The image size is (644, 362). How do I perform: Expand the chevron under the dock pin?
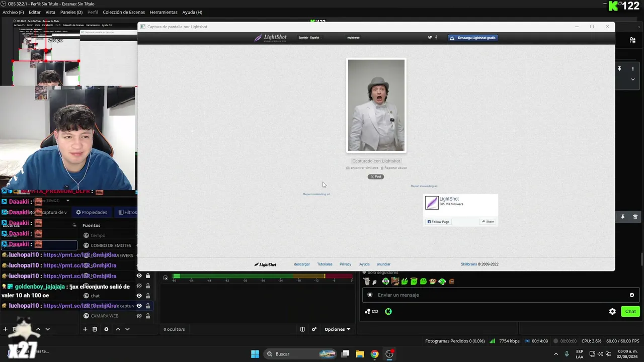(x=632, y=79)
